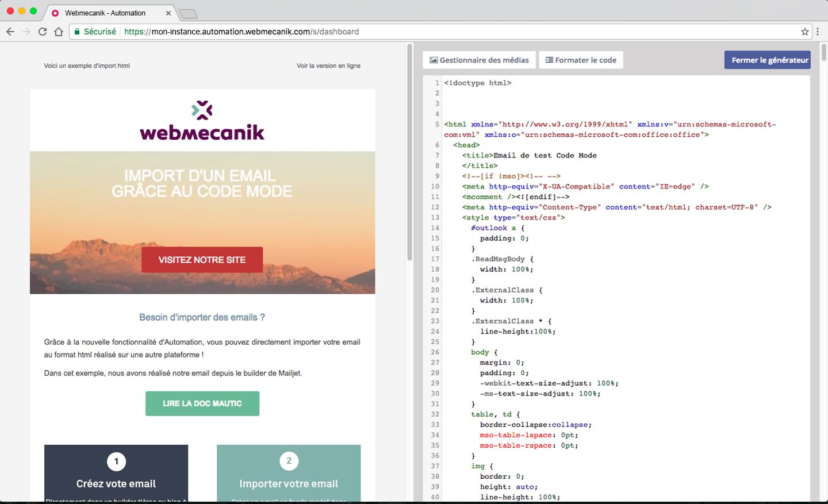Viewport: 828px width, 504px height.
Task: Click the #outlook a { code line
Action: 497,228
